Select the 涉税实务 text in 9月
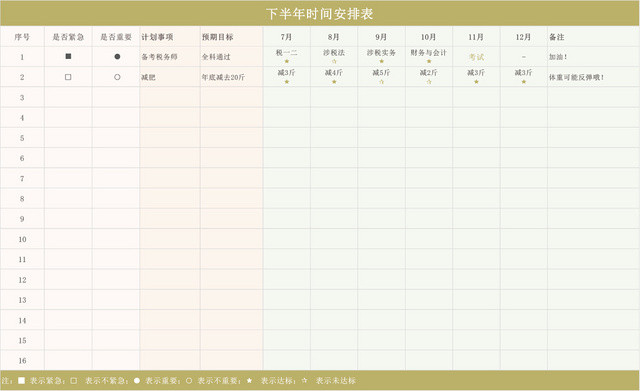This screenshot has height=391, width=640. click(381, 52)
